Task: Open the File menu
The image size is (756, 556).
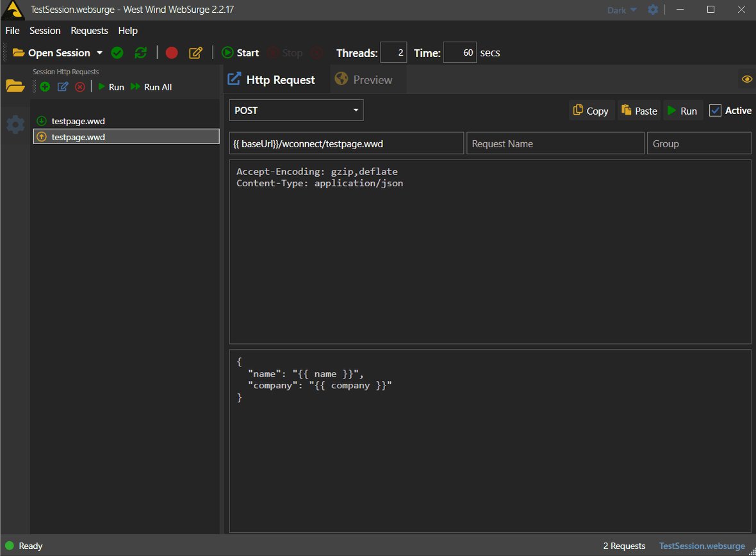Action: click(x=13, y=30)
